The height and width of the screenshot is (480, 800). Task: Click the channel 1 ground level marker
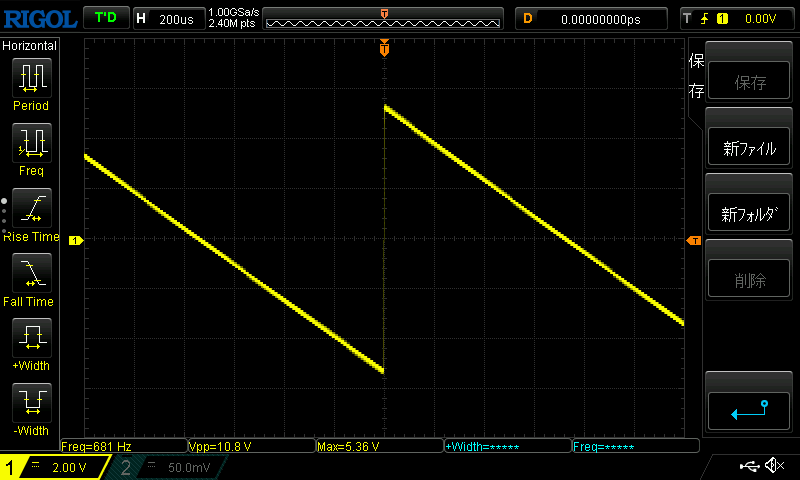tap(76, 240)
